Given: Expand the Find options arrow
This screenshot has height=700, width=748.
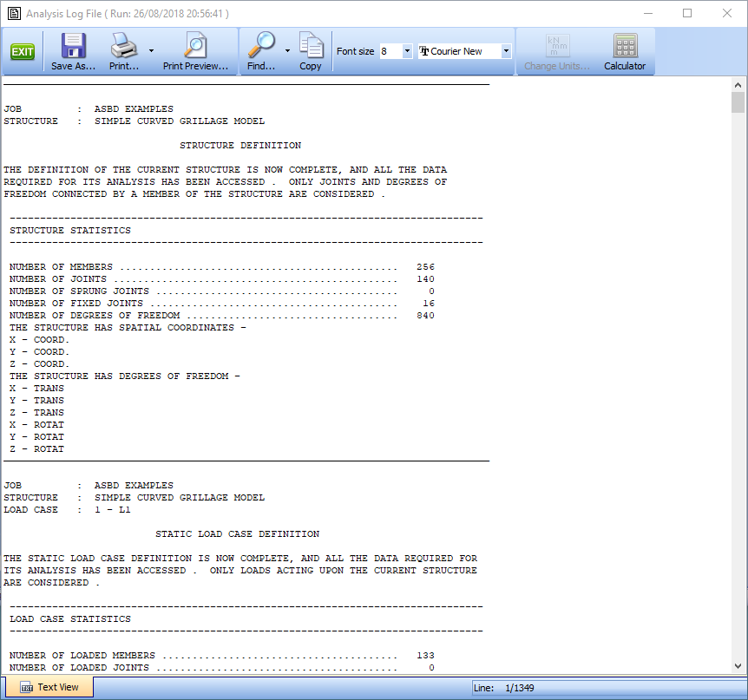Looking at the screenshot, I should point(287,50).
